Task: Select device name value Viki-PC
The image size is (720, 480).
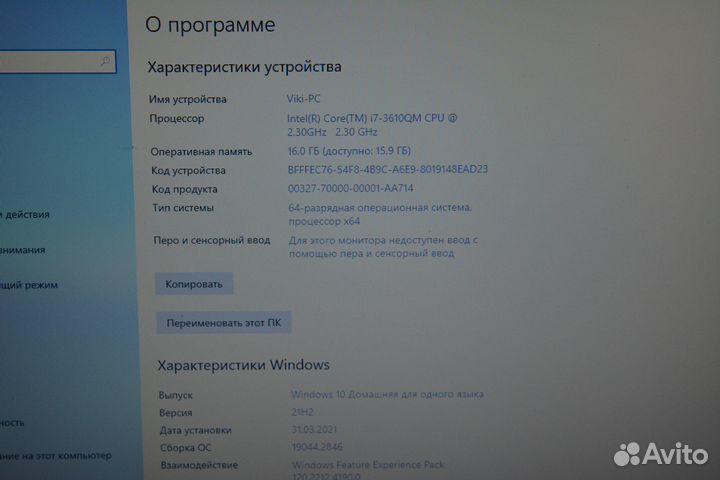Action: (x=304, y=99)
